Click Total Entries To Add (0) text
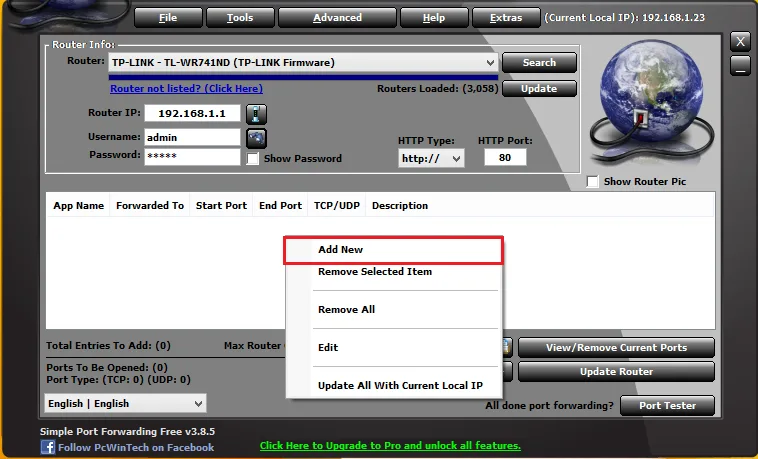758x459 pixels. tap(108, 345)
